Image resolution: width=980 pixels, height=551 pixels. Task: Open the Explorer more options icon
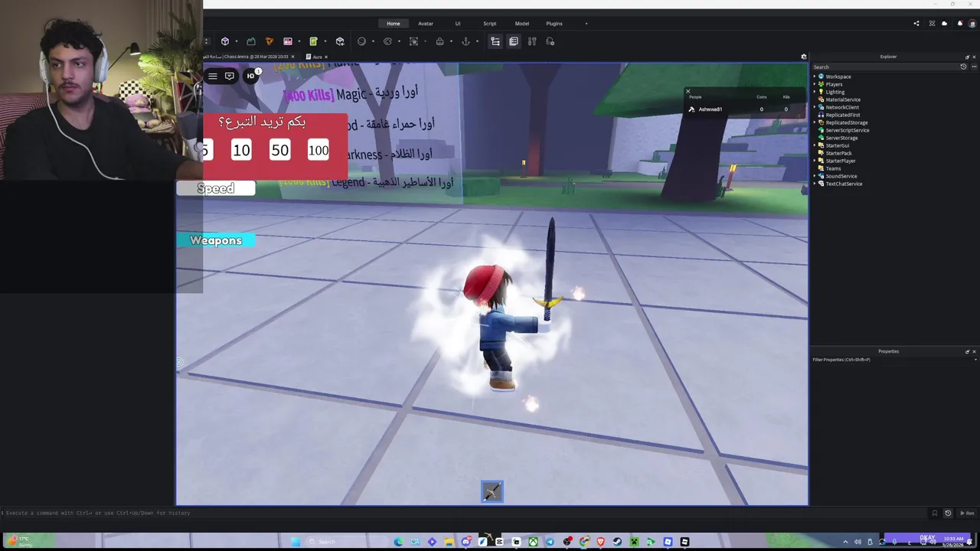pyautogui.click(x=972, y=67)
